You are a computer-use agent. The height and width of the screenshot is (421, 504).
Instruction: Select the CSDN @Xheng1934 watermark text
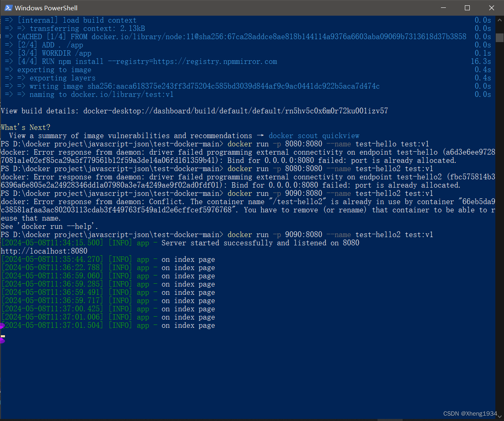pyautogui.click(x=470, y=413)
